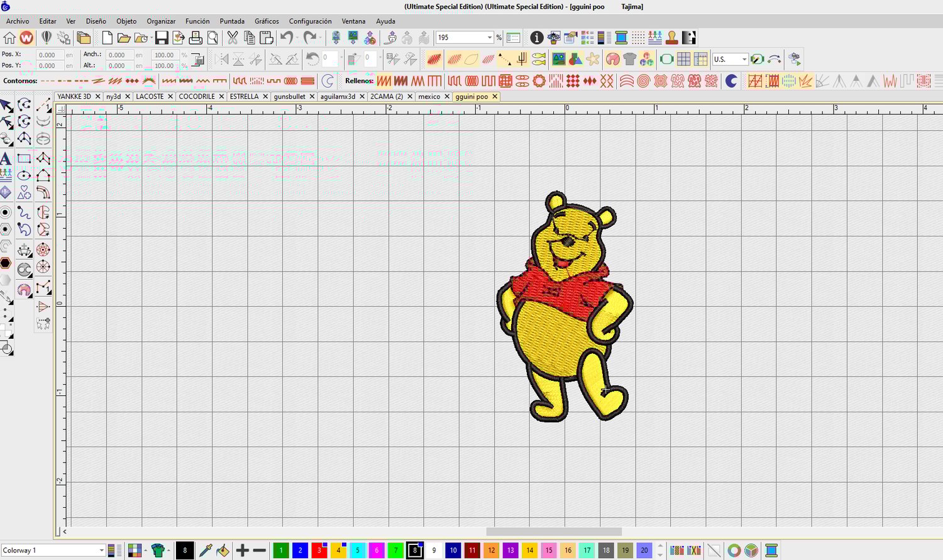The height and width of the screenshot is (560, 943).
Task: Toggle rulers and guides button
Action: [x=700, y=59]
